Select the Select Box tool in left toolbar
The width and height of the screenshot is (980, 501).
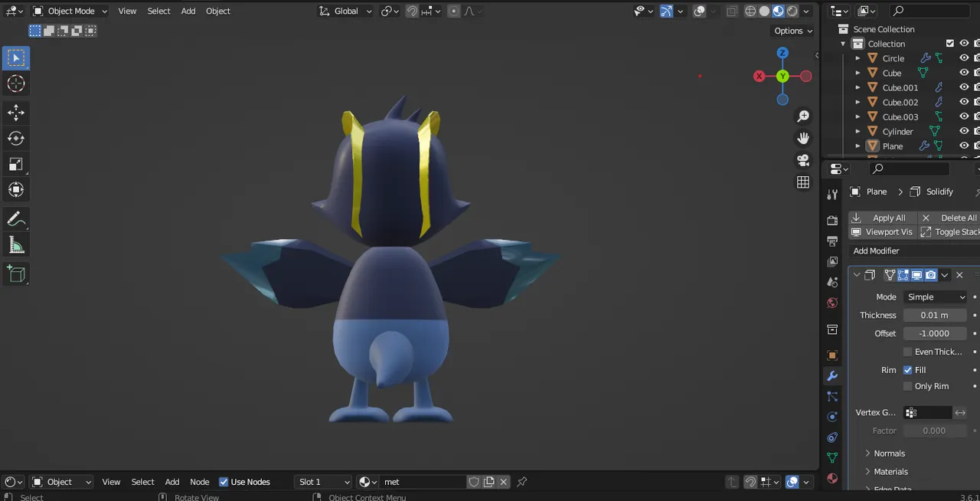tap(16, 58)
